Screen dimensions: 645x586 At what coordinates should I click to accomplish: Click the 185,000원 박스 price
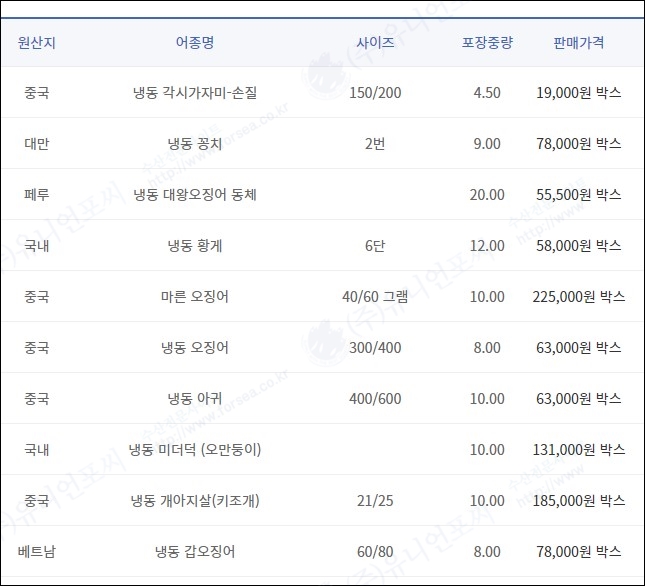tap(579, 500)
